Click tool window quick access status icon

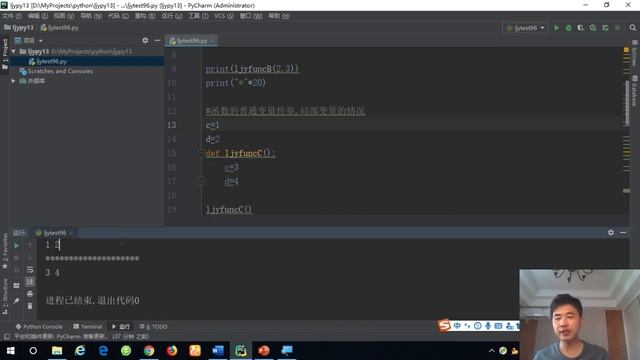(x=7, y=337)
